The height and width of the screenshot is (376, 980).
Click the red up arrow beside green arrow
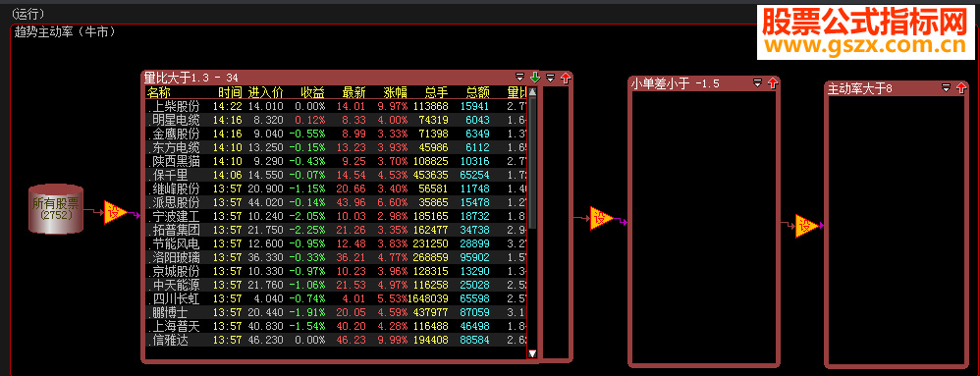(x=566, y=78)
